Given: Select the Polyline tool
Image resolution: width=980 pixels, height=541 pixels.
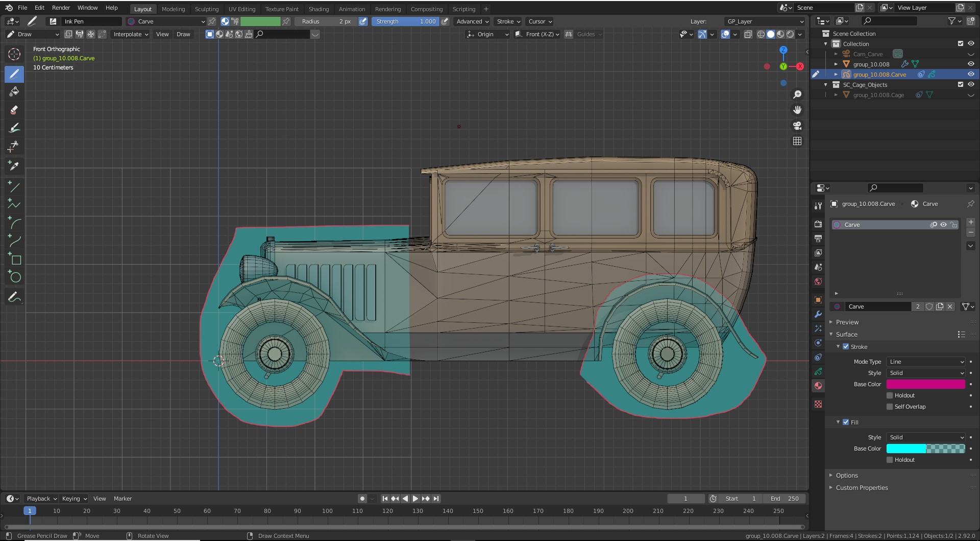Looking at the screenshot, I should [14, 205].
